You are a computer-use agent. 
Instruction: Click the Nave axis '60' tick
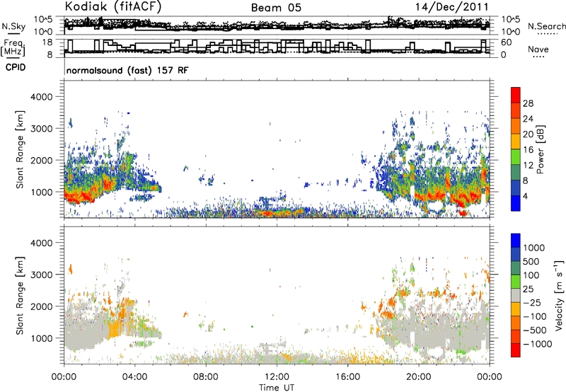coord(507,42)
